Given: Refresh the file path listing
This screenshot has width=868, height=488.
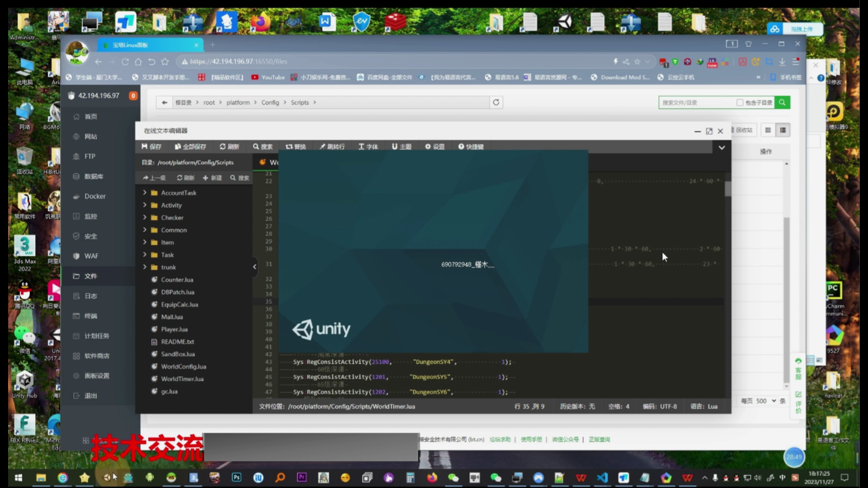Looking at the screenshot, I should pyautogui.click(x=496, y=103).
